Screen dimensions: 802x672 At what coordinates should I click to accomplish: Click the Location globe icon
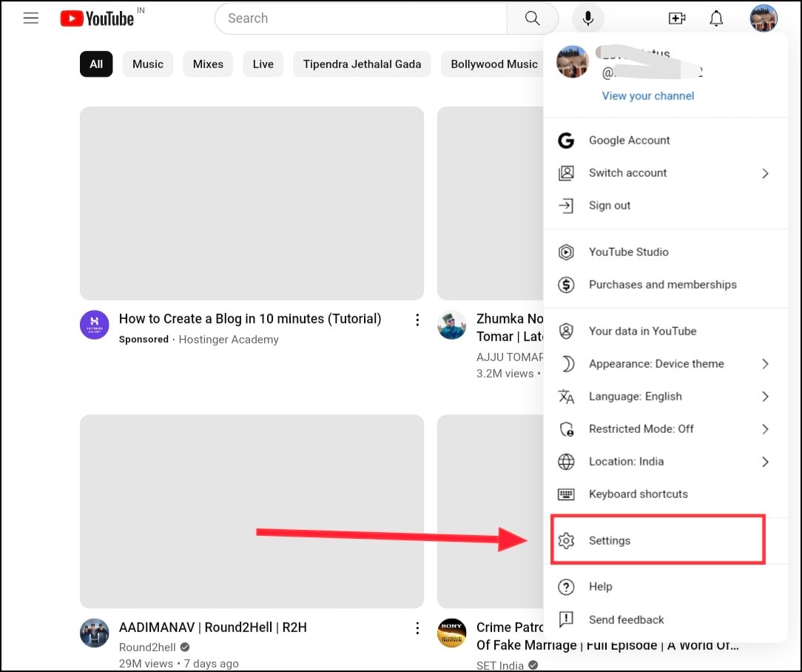coord(566,462)
